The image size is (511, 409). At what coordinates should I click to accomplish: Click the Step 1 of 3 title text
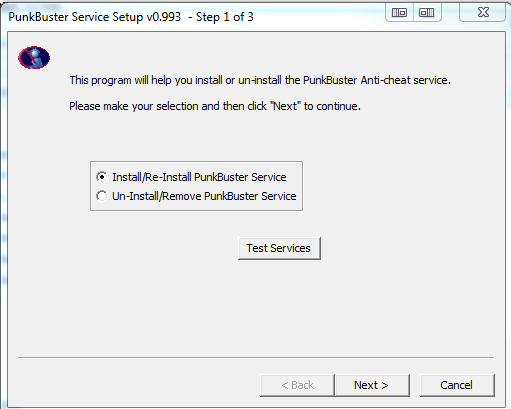click(225, 17)
